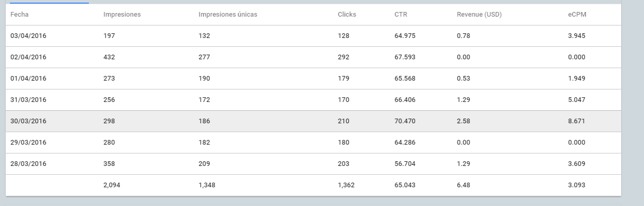Sort by the Revenue (USD) column header
Viewport: 644px width, 206px height.
tap(479, 15)
